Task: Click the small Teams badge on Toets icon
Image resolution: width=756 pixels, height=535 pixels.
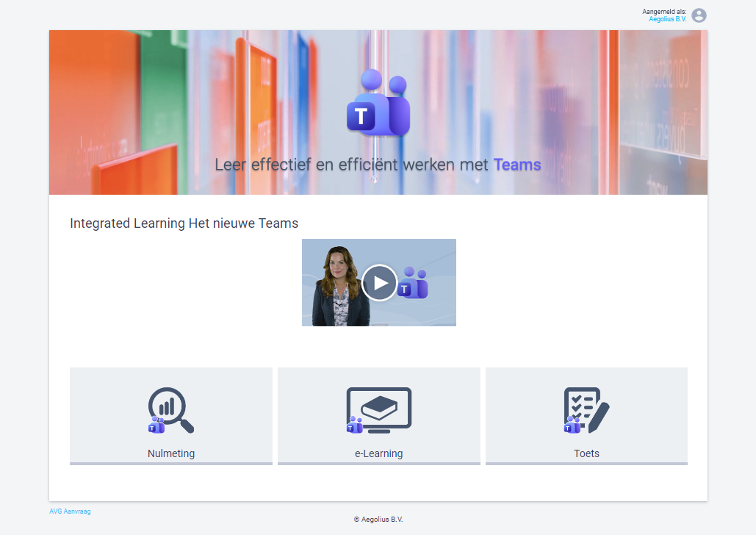Action: pos(572,425)
